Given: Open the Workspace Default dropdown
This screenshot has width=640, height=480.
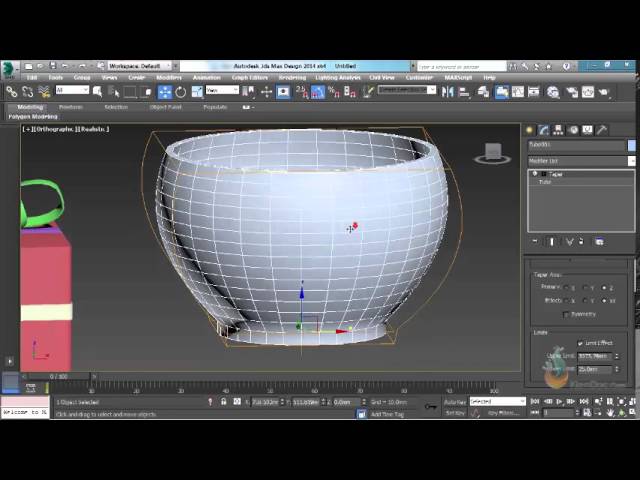Looking at the screenshot, I should point(138,66).
